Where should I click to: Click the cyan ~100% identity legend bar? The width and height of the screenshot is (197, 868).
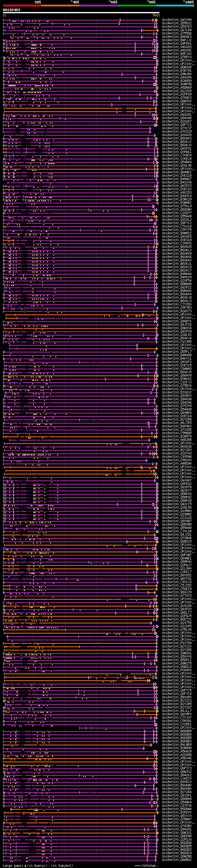(175, 6)
